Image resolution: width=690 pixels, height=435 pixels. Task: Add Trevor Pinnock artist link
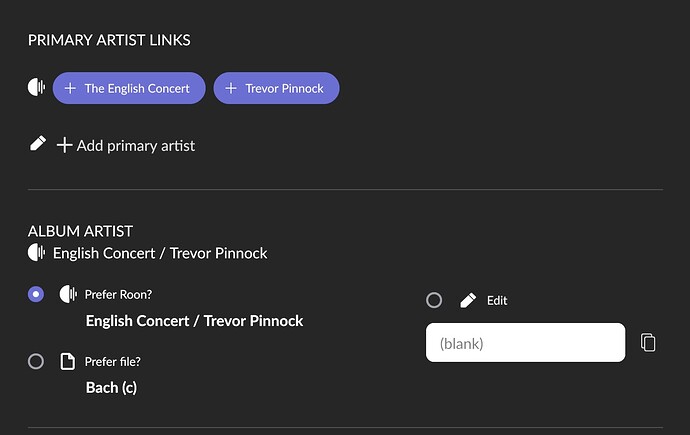276,88
